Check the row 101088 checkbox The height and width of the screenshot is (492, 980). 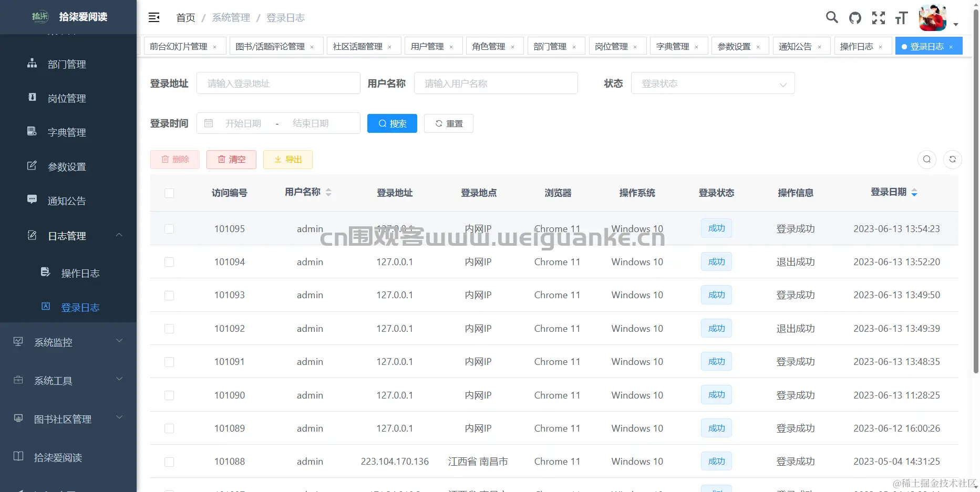[x=169, y=462]
